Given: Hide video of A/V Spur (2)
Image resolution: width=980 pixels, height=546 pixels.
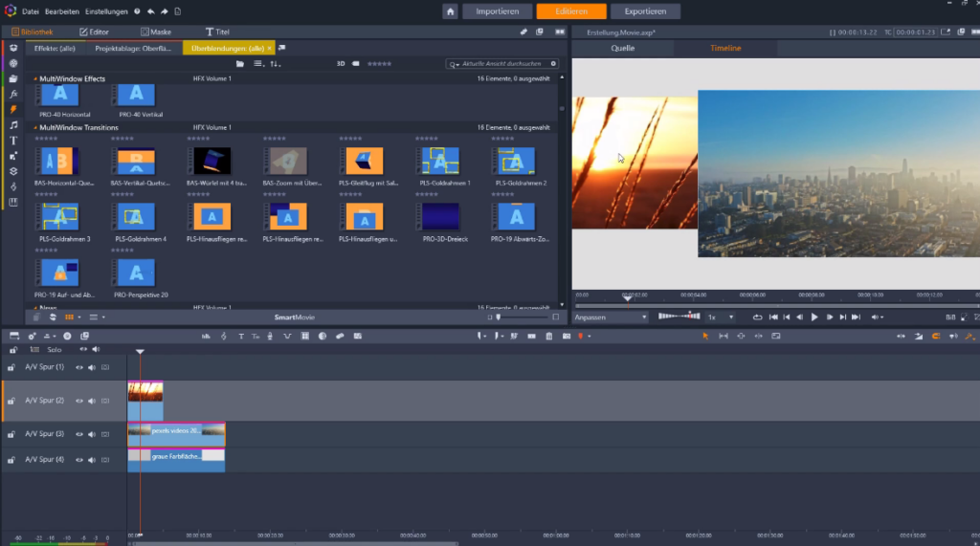Looking at the screenshot, I should 79,401.
